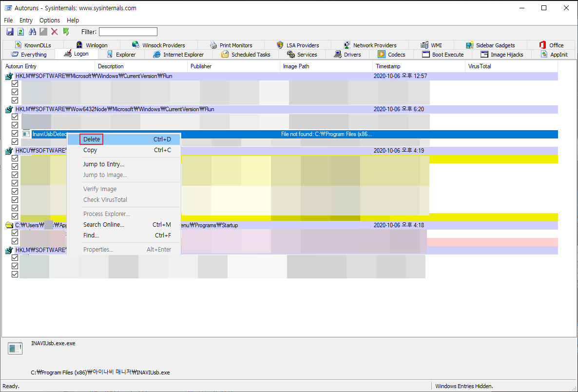Viewport: 578px width, 392px height.
Task: Click the disabled Properties... context item
Action: click(x=124, y=250)
